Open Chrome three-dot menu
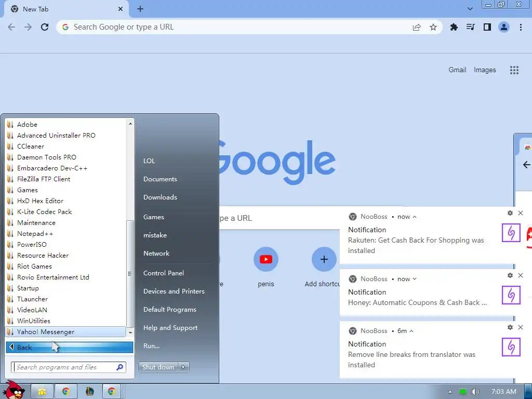The height and width of the screenshot is (399, 532). pos(521,27)
